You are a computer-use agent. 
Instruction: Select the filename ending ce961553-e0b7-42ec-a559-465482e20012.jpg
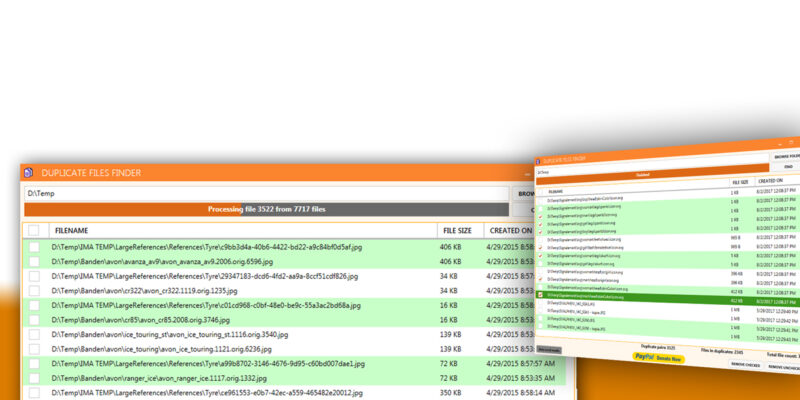(207, 393)
